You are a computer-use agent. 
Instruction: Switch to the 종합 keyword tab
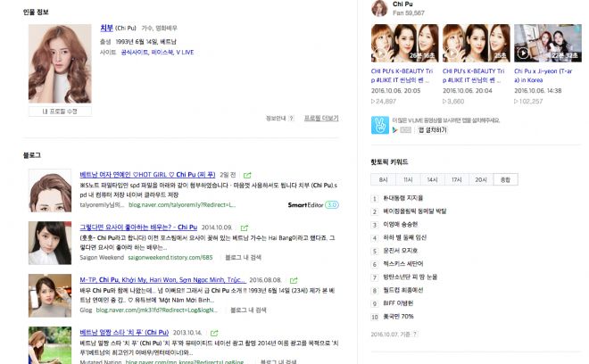505,179
